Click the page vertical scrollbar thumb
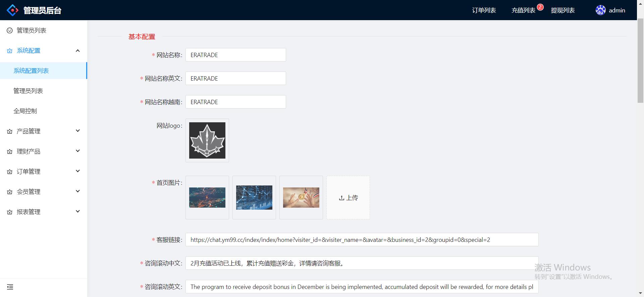644x297 pixels. (x=640, y=60)
